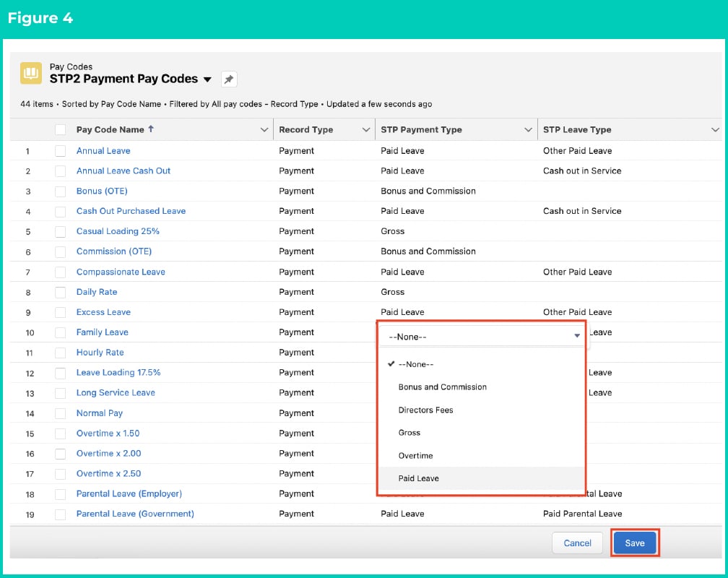Open the Overtime x 2.50 link

(108, 473)
